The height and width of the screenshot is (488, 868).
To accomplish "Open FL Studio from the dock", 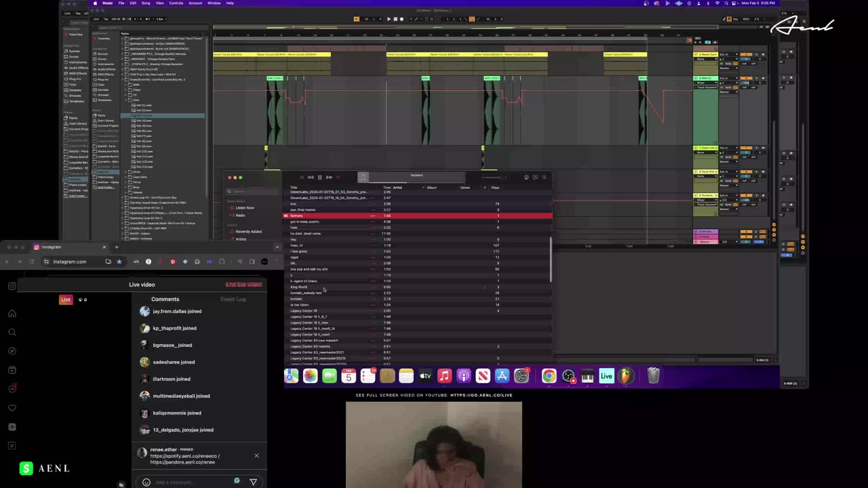I will pos(625,376).
